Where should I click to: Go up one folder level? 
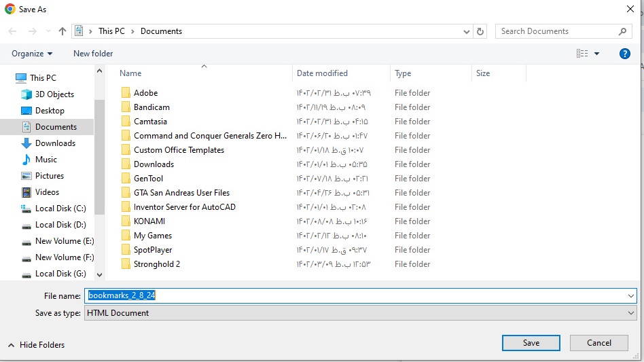(62, 31)
